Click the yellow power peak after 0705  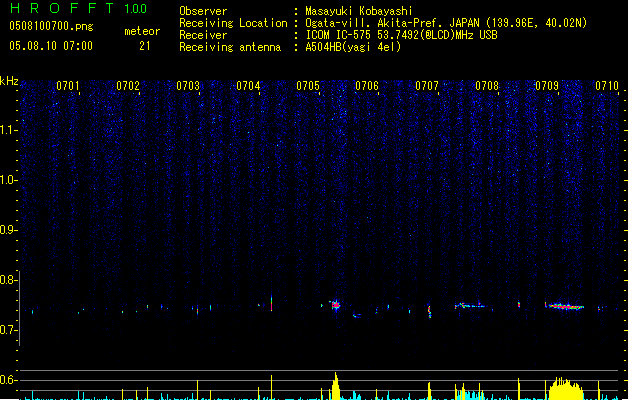(x=336, y=386)
